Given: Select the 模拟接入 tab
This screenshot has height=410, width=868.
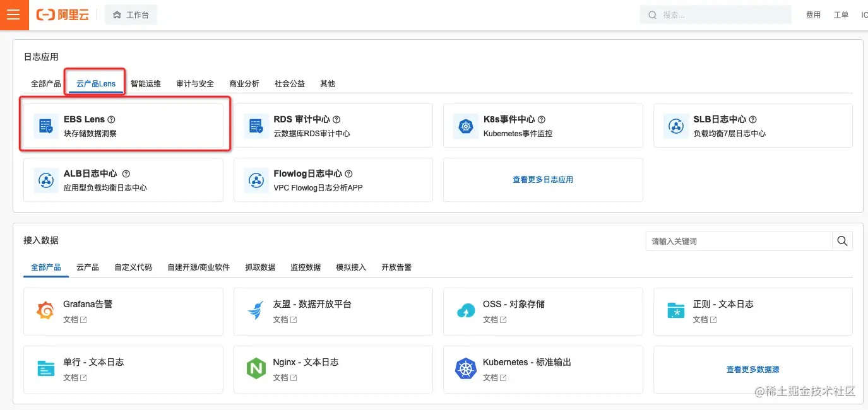Looking at the screenshot, I should pos(351,267).
